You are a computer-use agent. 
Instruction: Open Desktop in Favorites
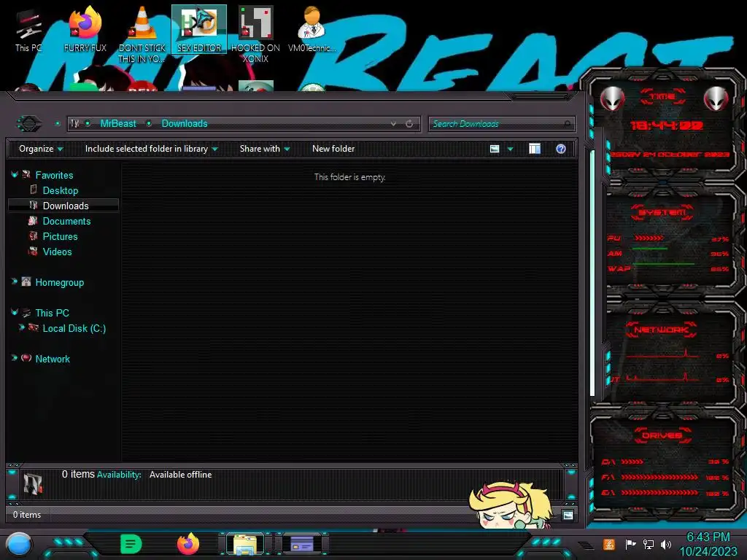pos(60,190)
